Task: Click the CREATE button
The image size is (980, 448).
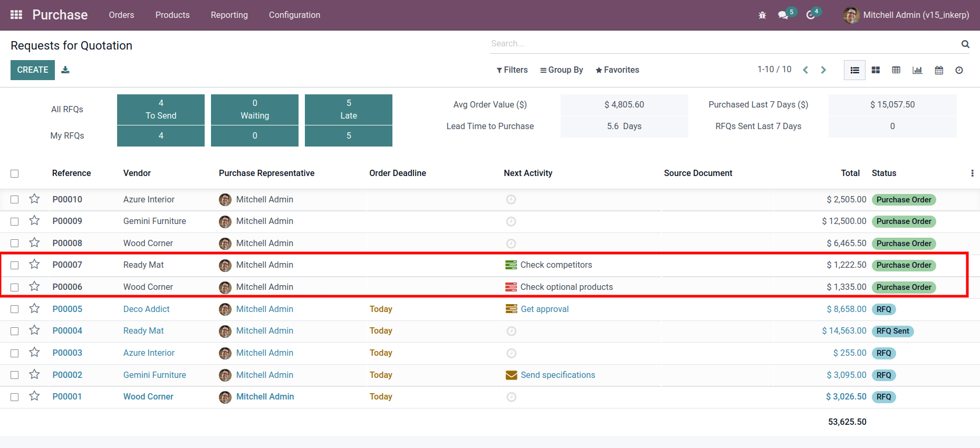Action: [33, 70]
